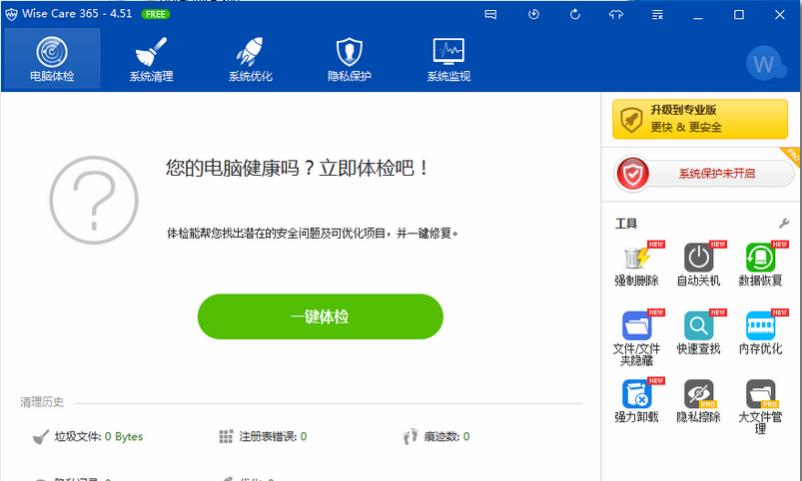Click the 工具 section title

(626, 224)
